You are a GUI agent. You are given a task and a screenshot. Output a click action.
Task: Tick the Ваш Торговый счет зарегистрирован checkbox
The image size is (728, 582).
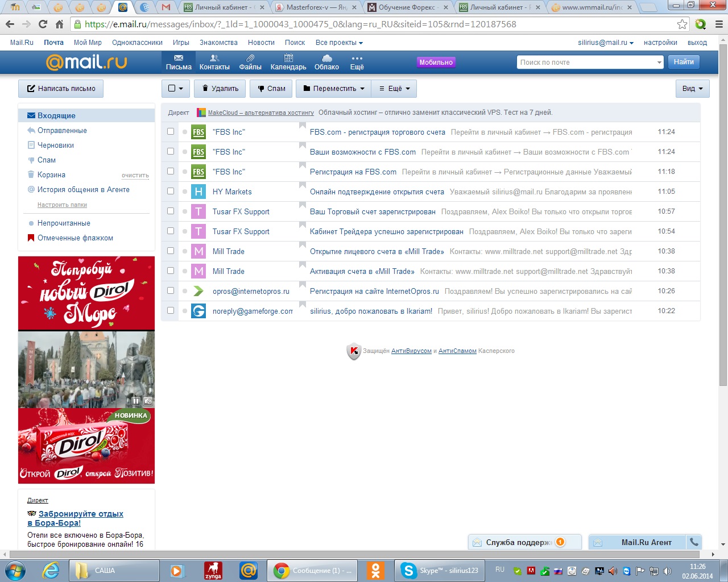pyautogui.click(x=171, y=211)
